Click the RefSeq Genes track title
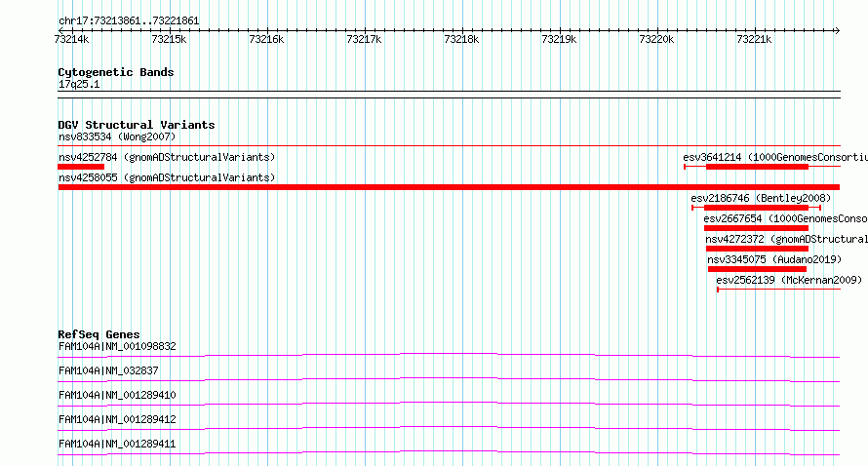 click(x=99, y=334)
